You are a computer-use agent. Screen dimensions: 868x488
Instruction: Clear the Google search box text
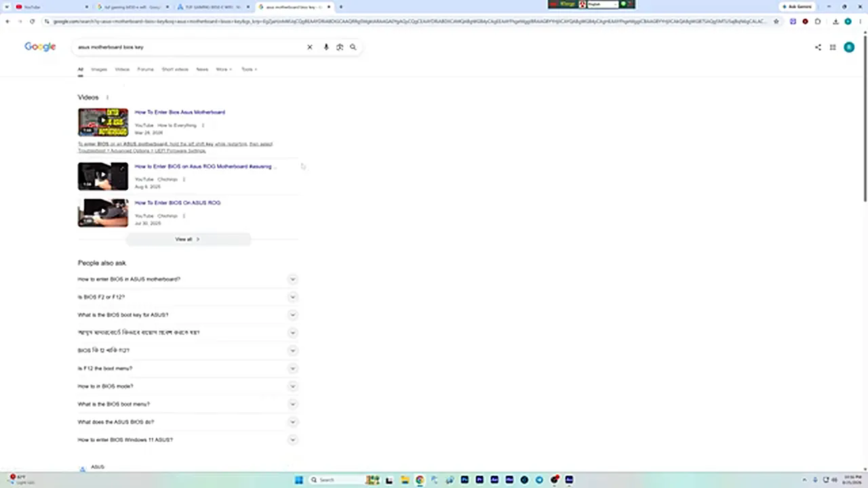click(310, 47)
